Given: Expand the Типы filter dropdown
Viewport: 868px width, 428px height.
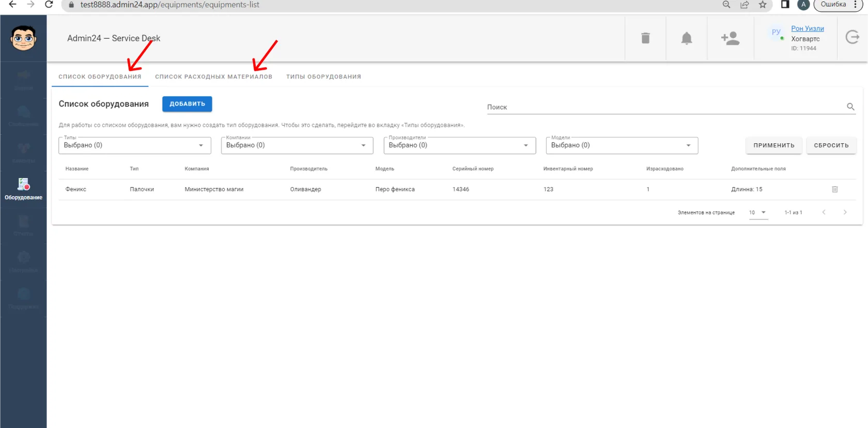Looking at the screenshot, I should tap(135, 145).
